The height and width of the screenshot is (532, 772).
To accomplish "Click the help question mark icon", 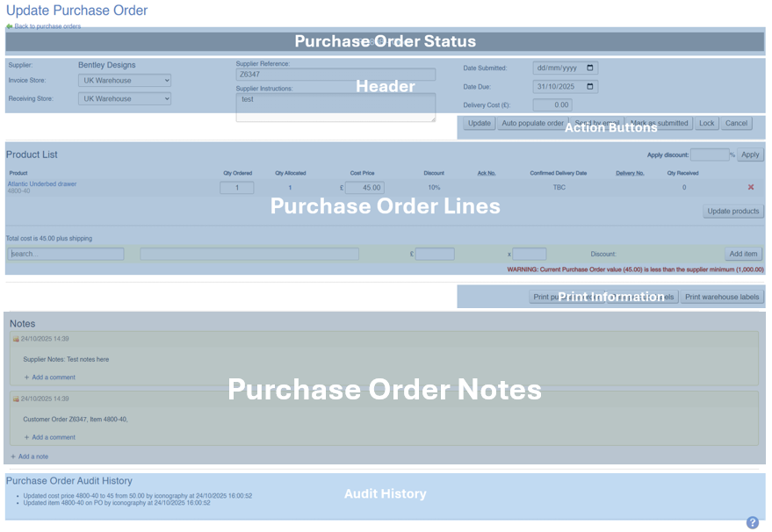I will tap(753, 522).
